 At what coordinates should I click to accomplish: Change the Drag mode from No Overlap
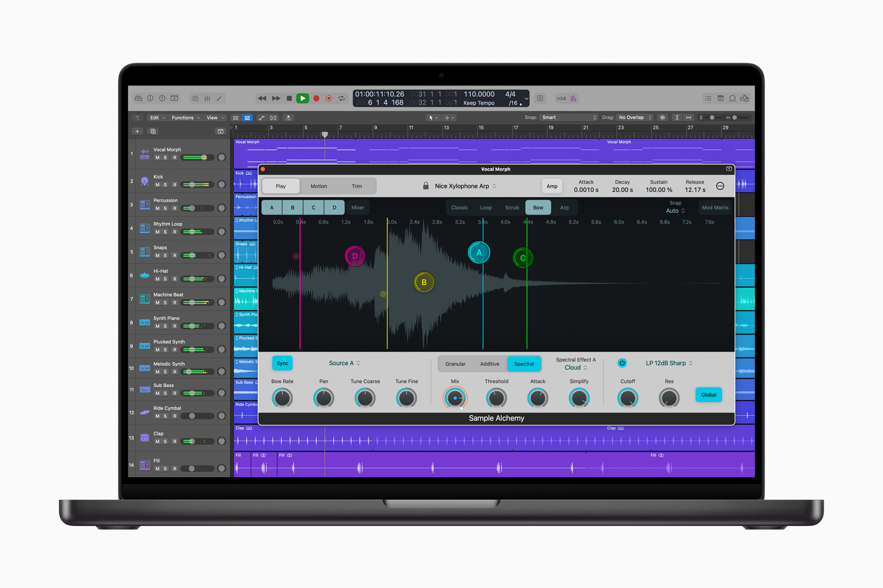[x=634, y=118]
